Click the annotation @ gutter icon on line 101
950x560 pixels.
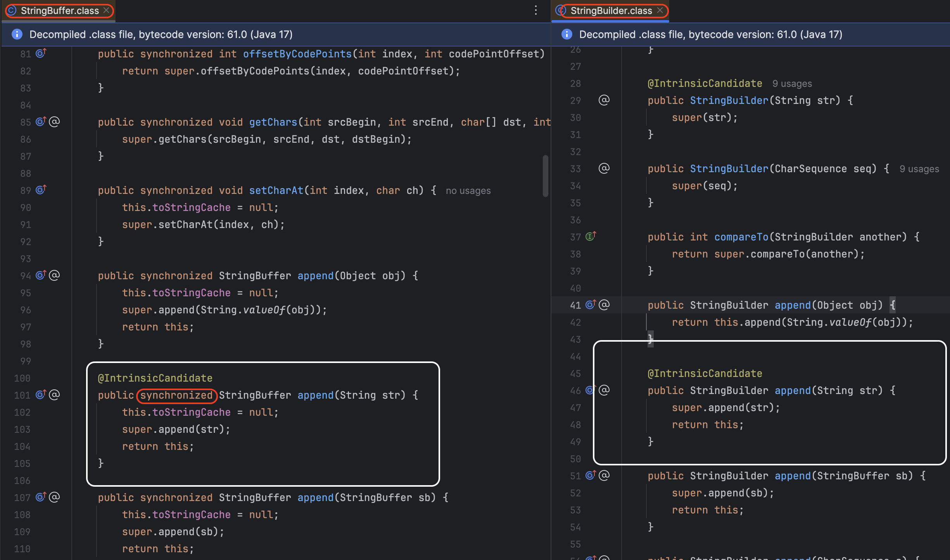tap(54, 395)
